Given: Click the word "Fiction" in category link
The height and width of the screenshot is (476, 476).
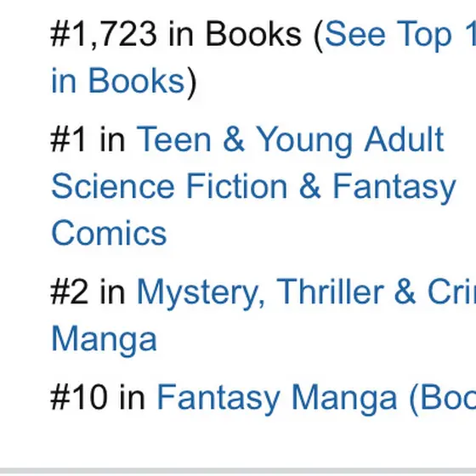Looking at the screenshot, I should (x=236, y=186).
